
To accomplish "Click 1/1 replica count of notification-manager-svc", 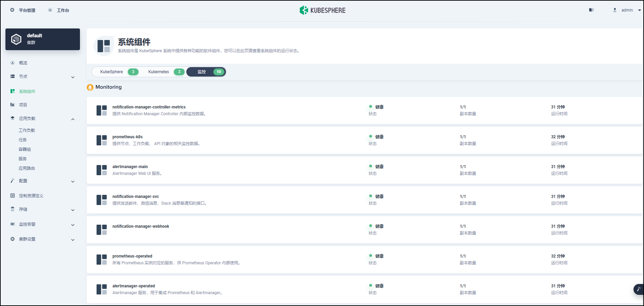I will click(463, 197).
